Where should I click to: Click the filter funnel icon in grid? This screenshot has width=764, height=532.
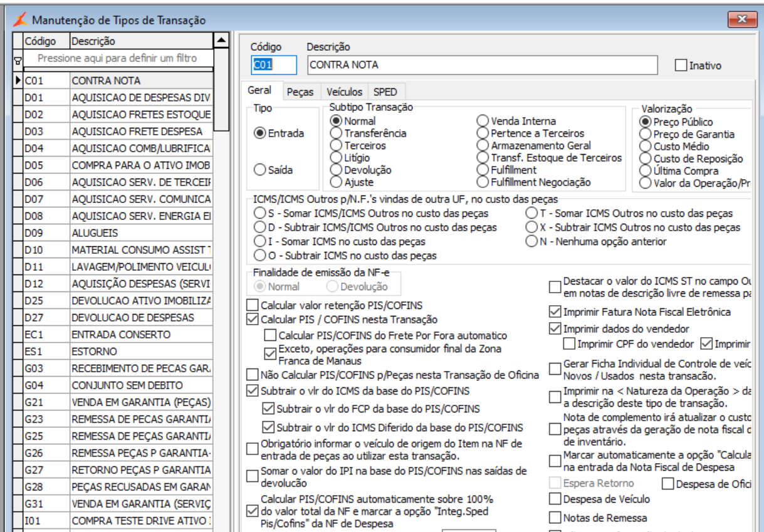pos(18,60)
